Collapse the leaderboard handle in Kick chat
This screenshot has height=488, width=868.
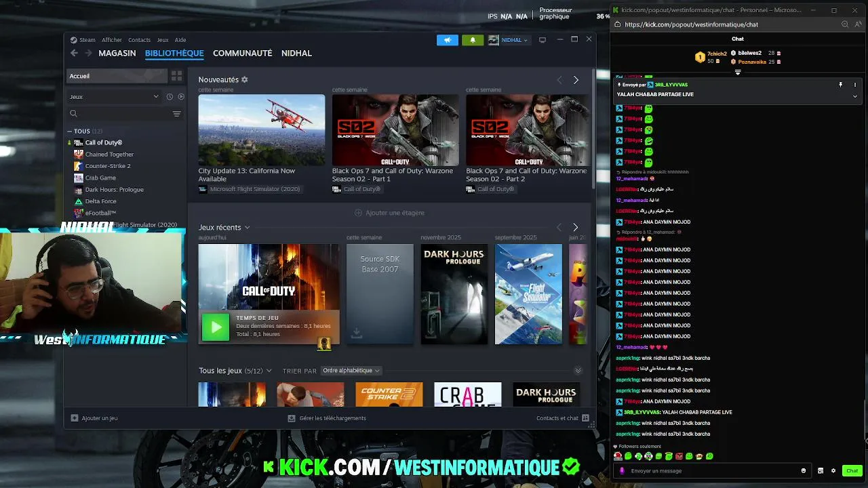(738, 73)
